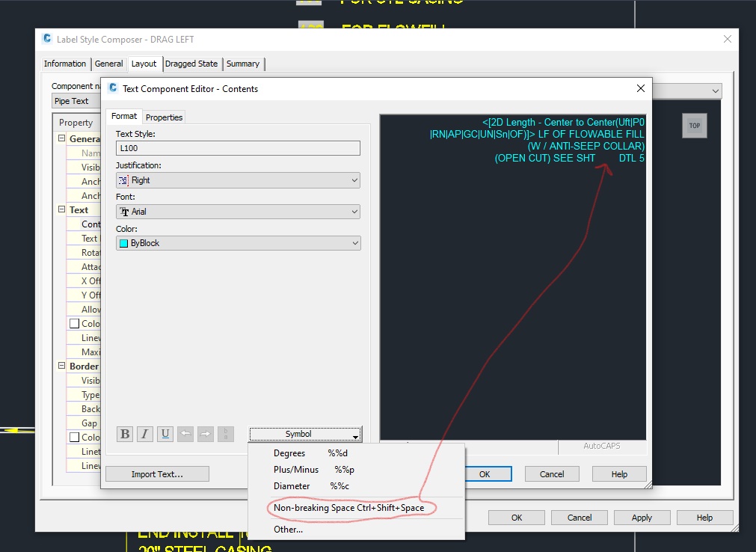Select the Allo… property row
The height and width of the screenshot is (552, 756).
[x=84, y=310]
